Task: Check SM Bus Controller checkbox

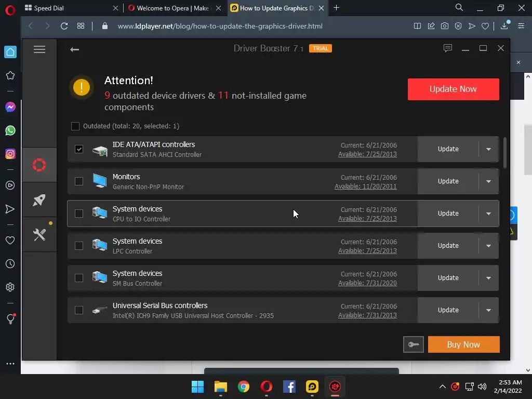Action: click(79, 278)
